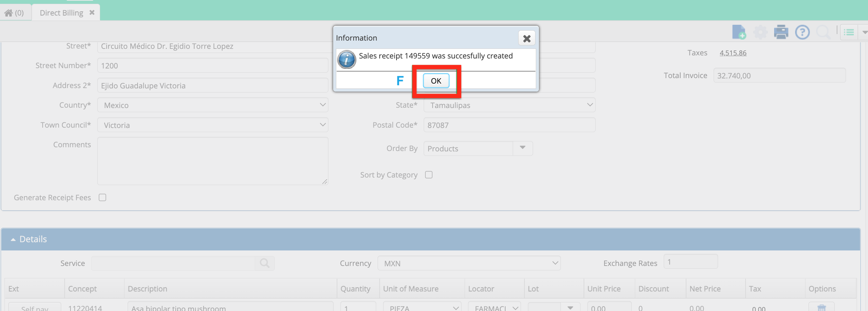Click OK in the Information dialog
This screenshot has width=868, height=311.
(x=436, y=81)
